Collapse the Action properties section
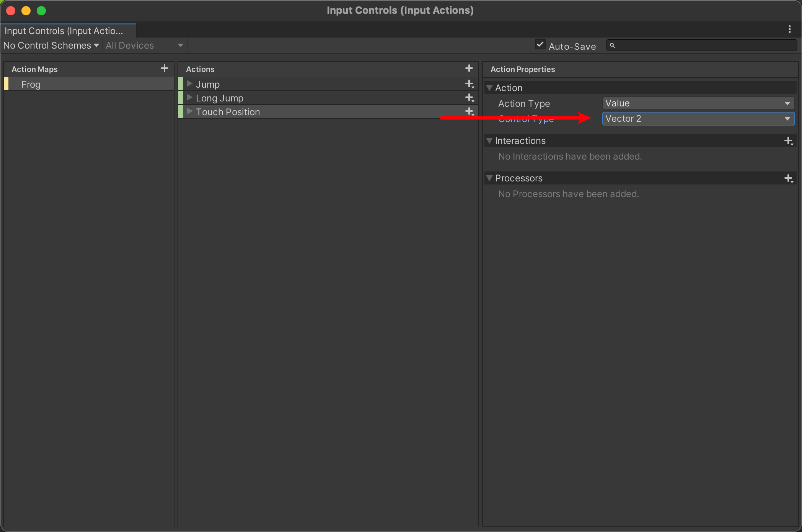The image size is (802, 532). click(489, 88)
